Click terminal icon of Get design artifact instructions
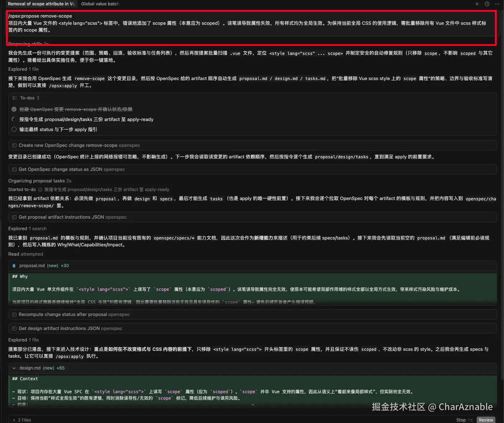 pos(14,329)
